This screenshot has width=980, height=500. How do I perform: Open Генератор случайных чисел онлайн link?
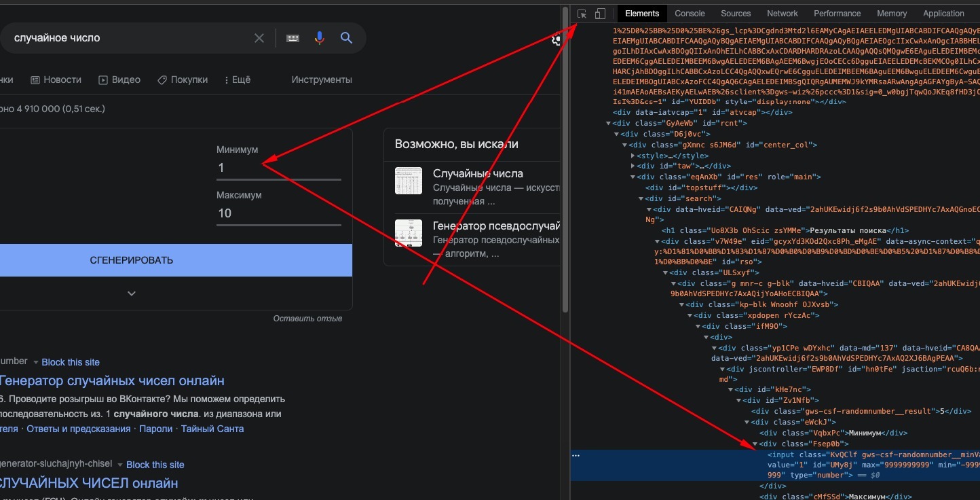112,381
